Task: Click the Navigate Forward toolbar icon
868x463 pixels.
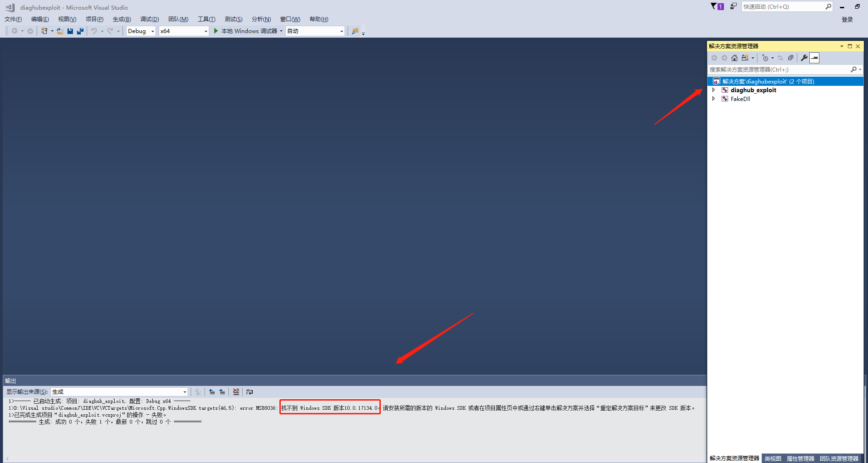Action: tap(30, 31)
